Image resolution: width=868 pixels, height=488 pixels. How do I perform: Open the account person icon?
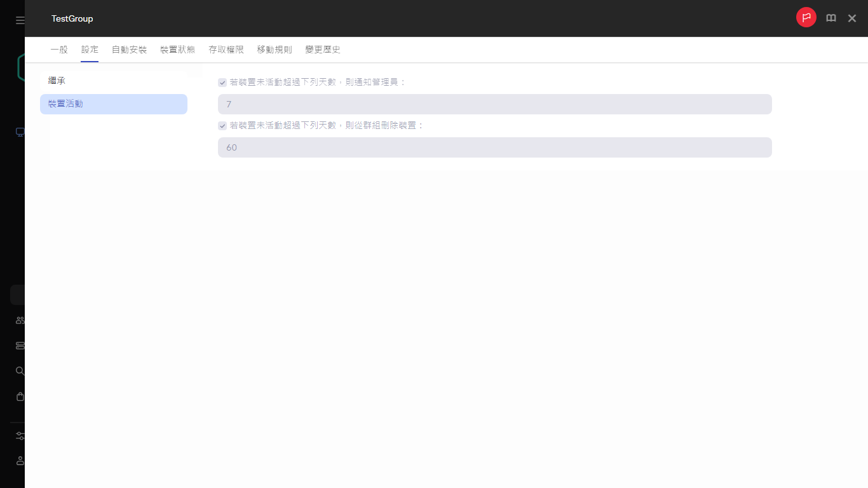18,461
